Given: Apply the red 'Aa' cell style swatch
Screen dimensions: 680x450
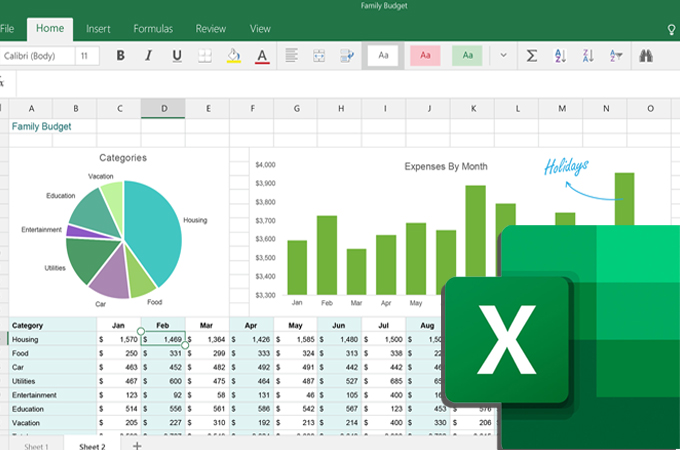Looking at the screenshot, I should pyautogui.click(x=424, y=56).
